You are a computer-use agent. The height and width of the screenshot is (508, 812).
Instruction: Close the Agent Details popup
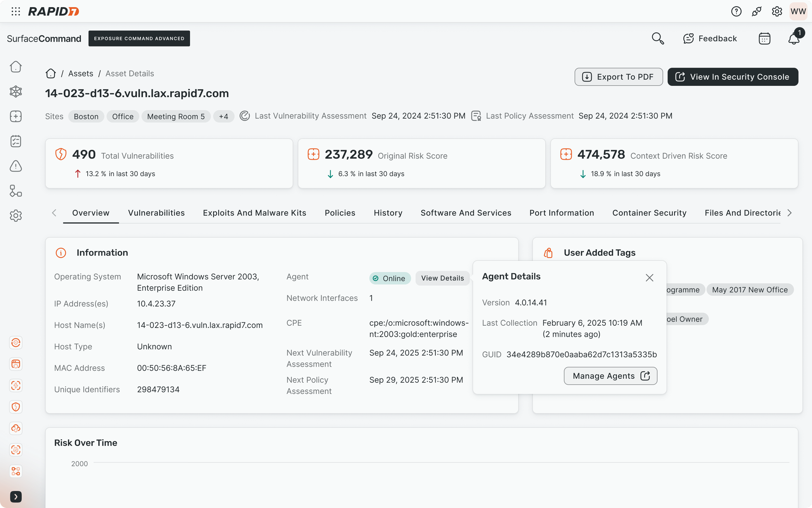[x=649, y=278]
